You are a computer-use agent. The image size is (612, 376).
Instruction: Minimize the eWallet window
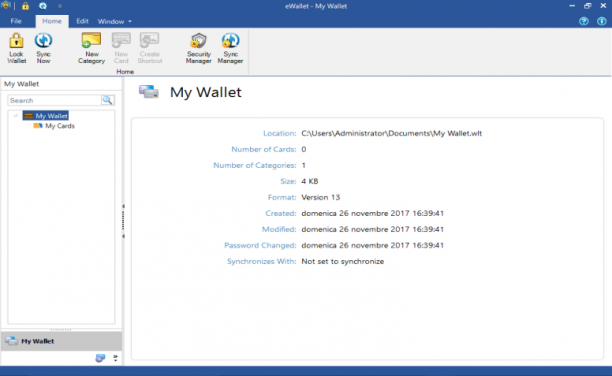pos(572,6)
